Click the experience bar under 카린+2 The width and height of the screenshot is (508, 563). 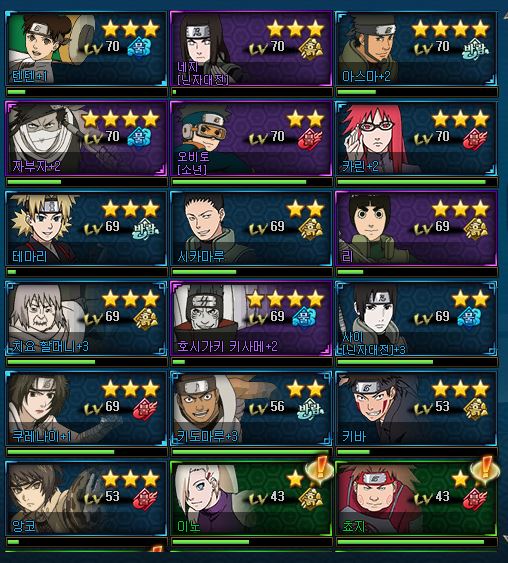[416, 182]
